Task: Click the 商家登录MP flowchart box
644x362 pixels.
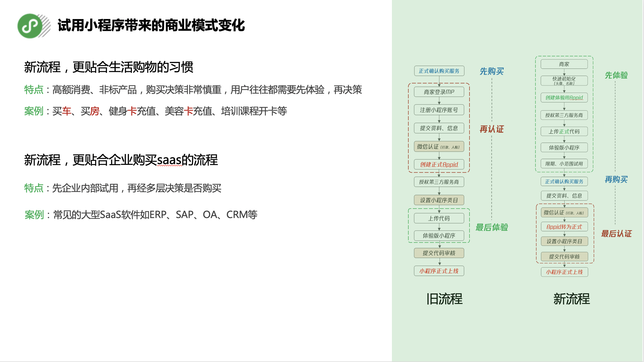Action: point(439,92)
